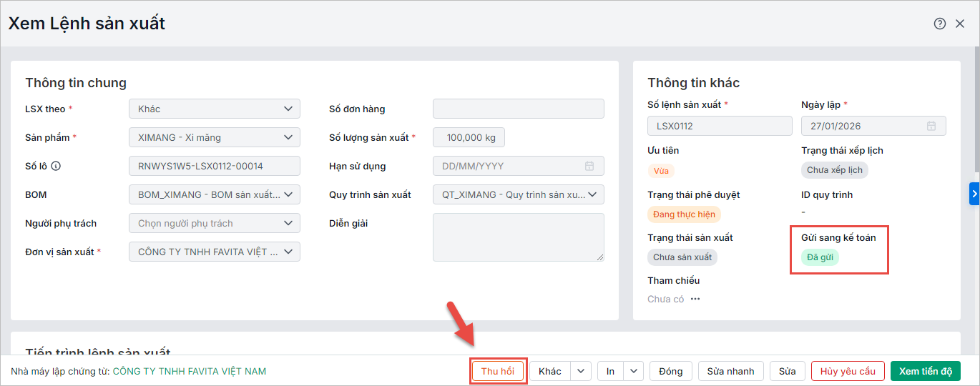The image size is (980, 386).
Task: Close the production order dialog
Action: 960,24
